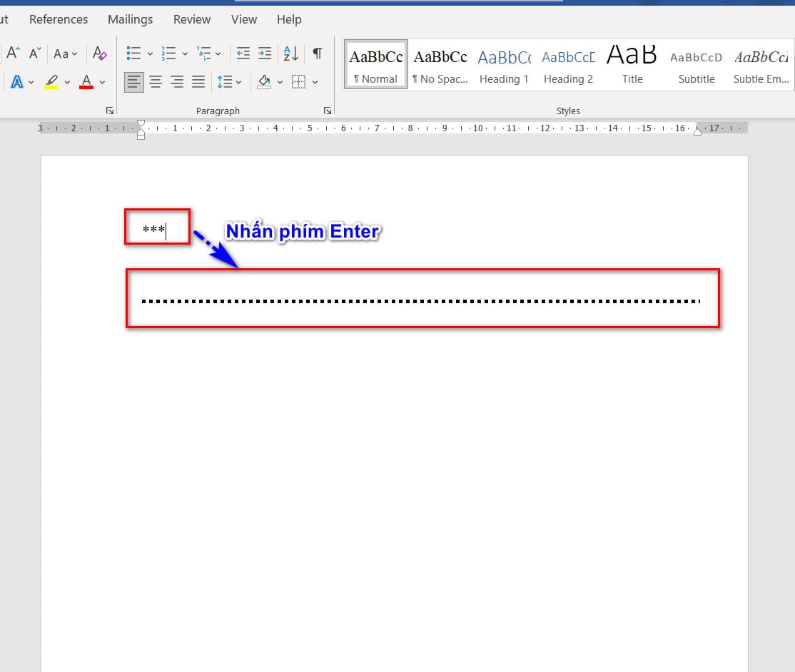
Task: Open the References tab
Action: pos(59,19)
